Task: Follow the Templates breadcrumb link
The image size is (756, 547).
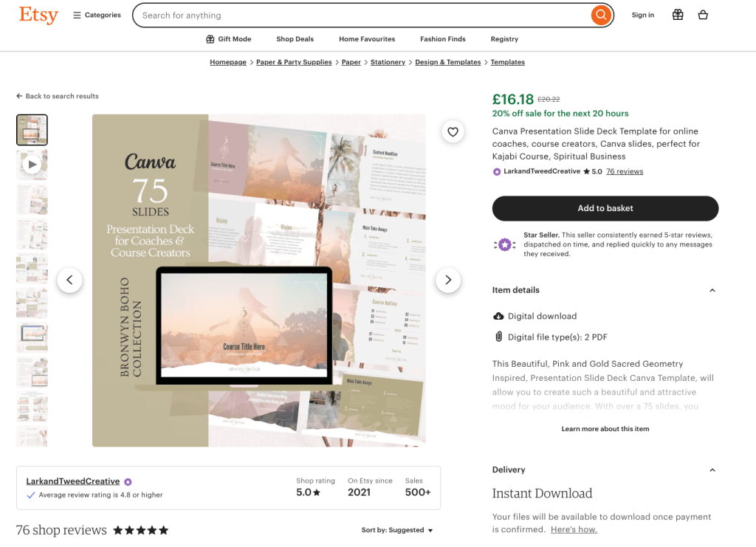Action: (x=508, y=62)
